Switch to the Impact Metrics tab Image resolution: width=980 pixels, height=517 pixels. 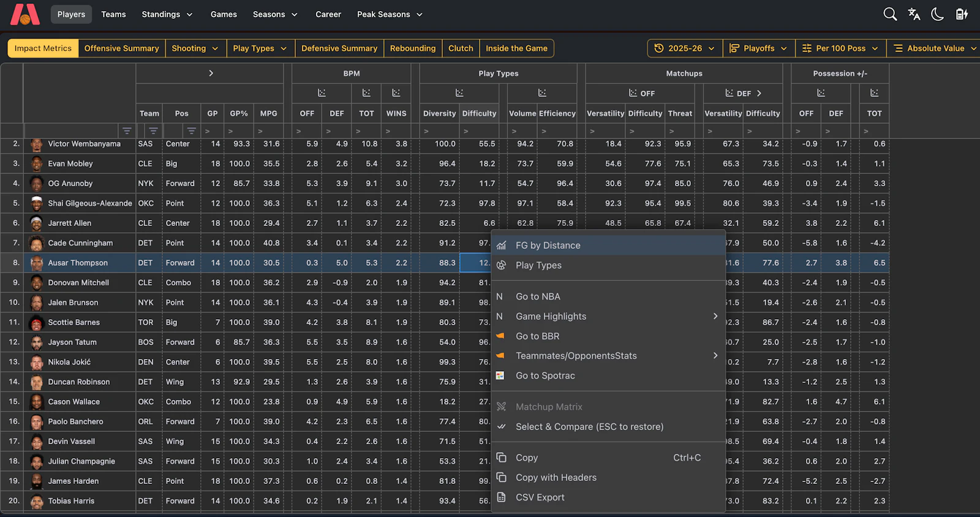tap(43, 48)
